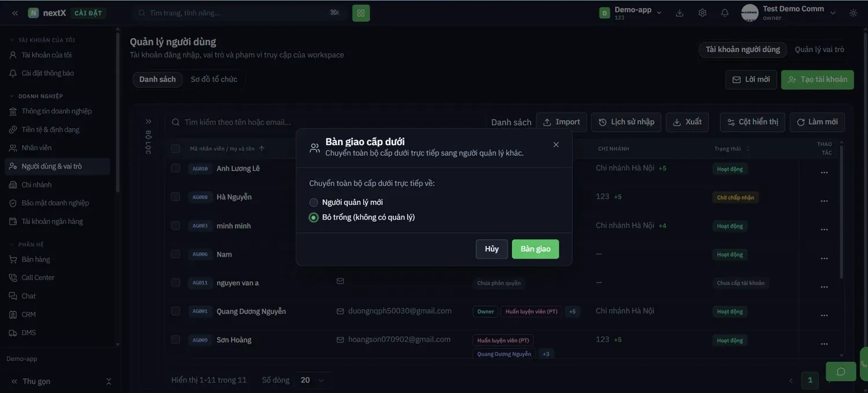Screen dimensions: 868x393
Task: Collapse the 'Doanh nghiệp' sidebar section
Action: click(x=36, y=96)
